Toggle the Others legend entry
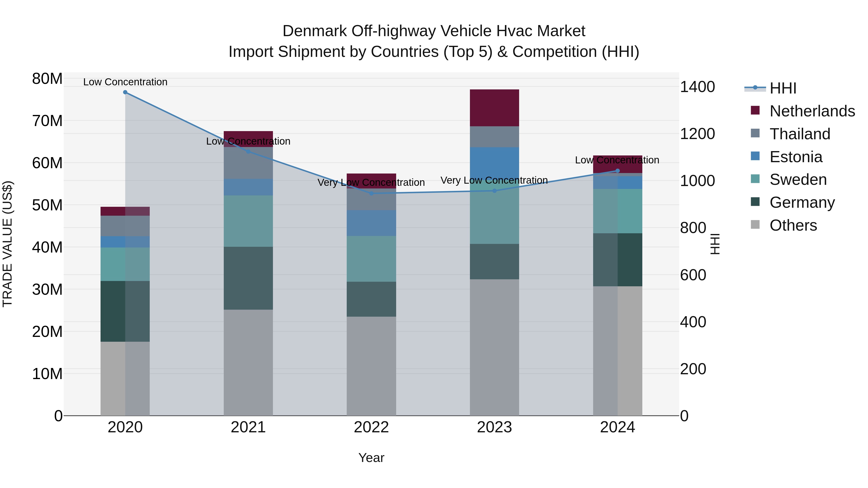The image size is (868, 488). [784, 225]
